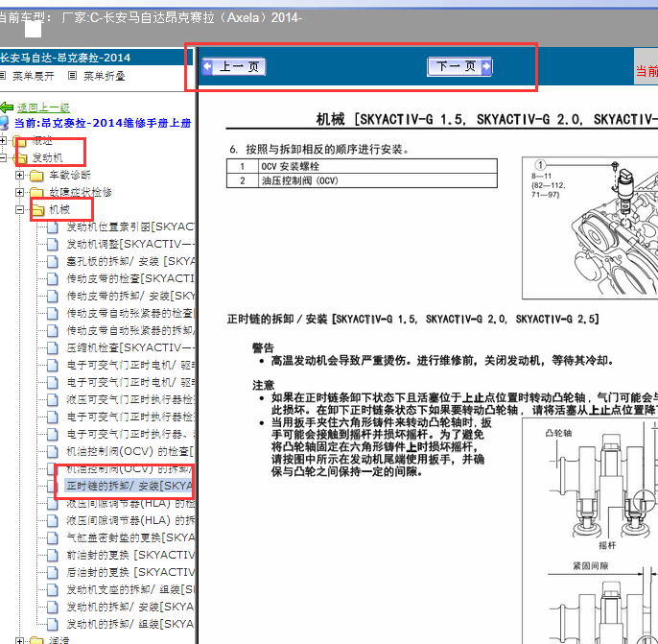Click document icon beside 发动机支座的拆卸/组装
This screenshot has height=644, width=658.
53,589
